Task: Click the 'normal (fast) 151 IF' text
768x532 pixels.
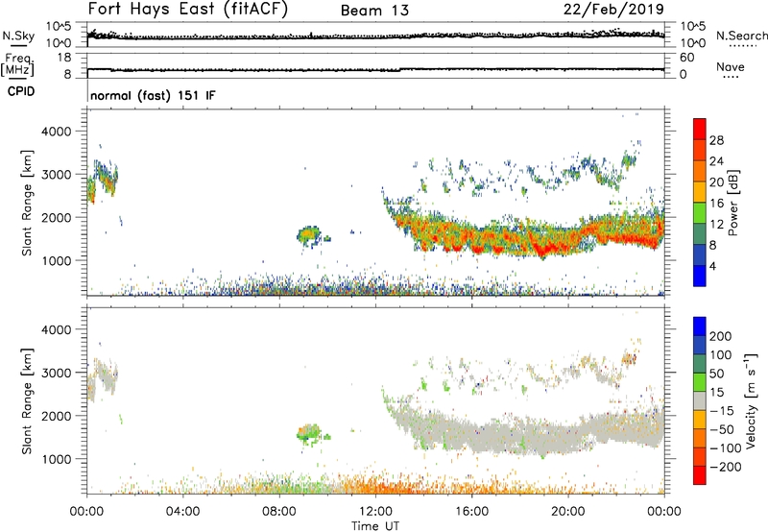Action: 153,95
